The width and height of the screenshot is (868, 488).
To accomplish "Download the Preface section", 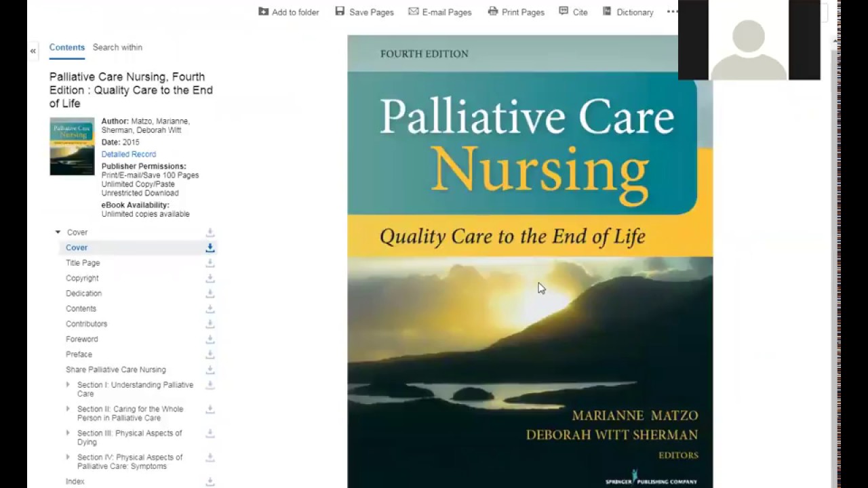I will click(210, 354).
